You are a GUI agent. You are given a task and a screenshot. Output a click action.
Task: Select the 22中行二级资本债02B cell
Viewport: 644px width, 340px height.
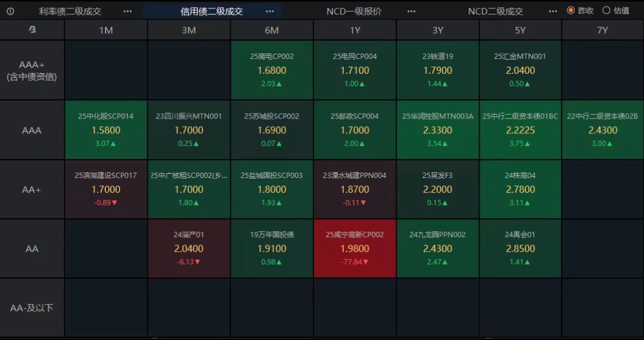tap(602, 130)
